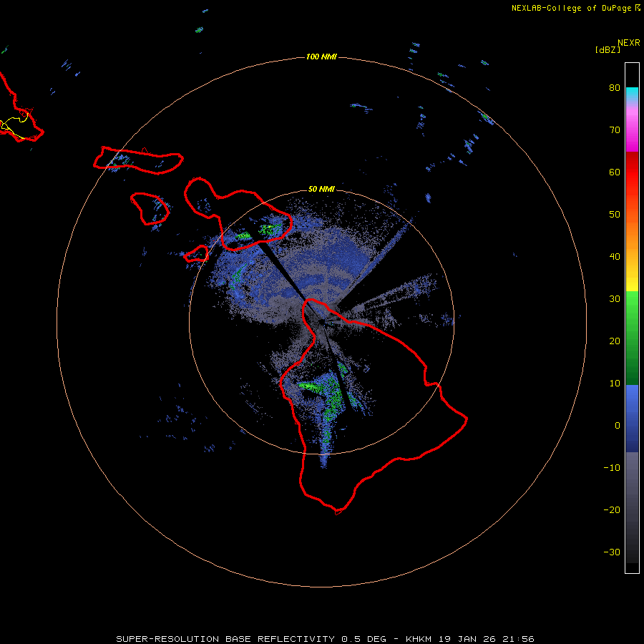Click the -10 dBZ scale value
The image size is (644, 644).
(612, 467)
